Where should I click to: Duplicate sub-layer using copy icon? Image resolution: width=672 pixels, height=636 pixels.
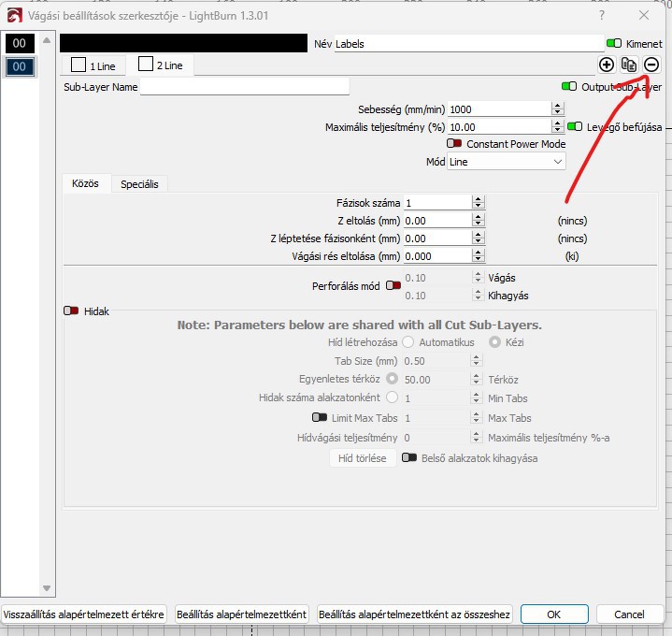click(629, 65)
